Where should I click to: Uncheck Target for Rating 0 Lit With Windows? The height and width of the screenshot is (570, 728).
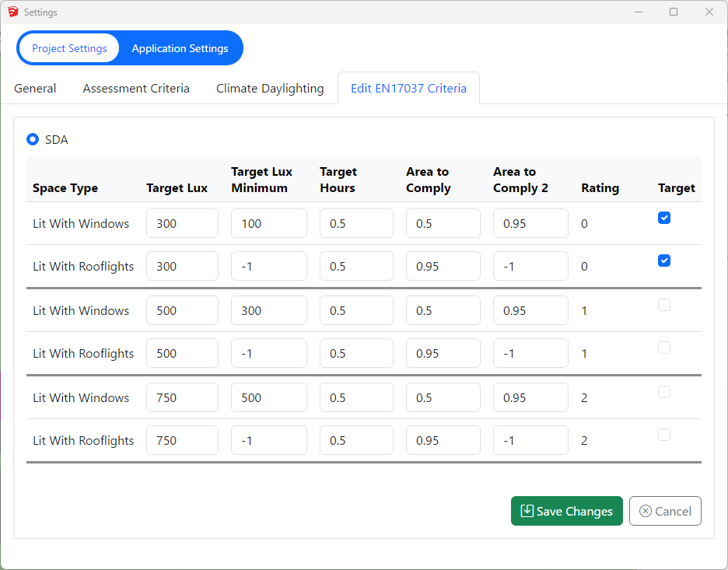tap(664, 219)
